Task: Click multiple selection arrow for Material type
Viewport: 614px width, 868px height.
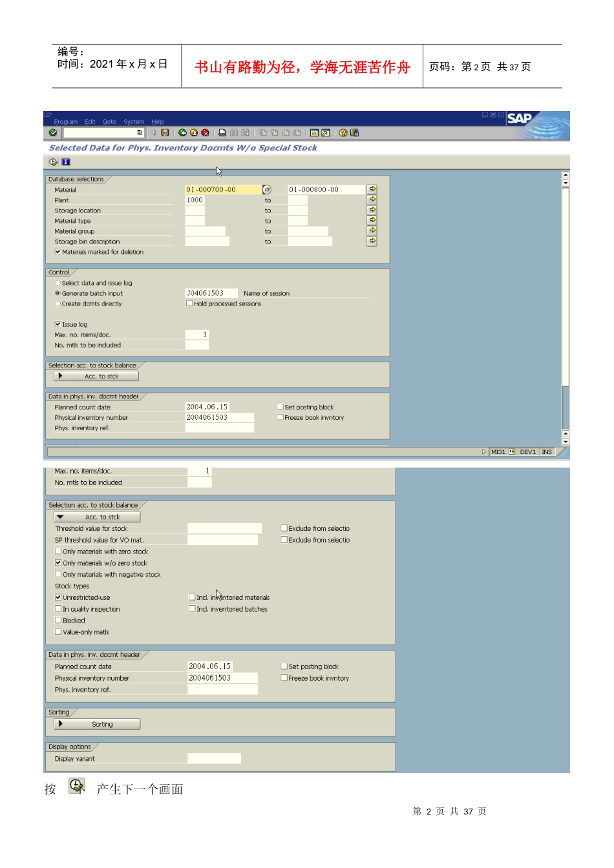Action: pos(372,220)
